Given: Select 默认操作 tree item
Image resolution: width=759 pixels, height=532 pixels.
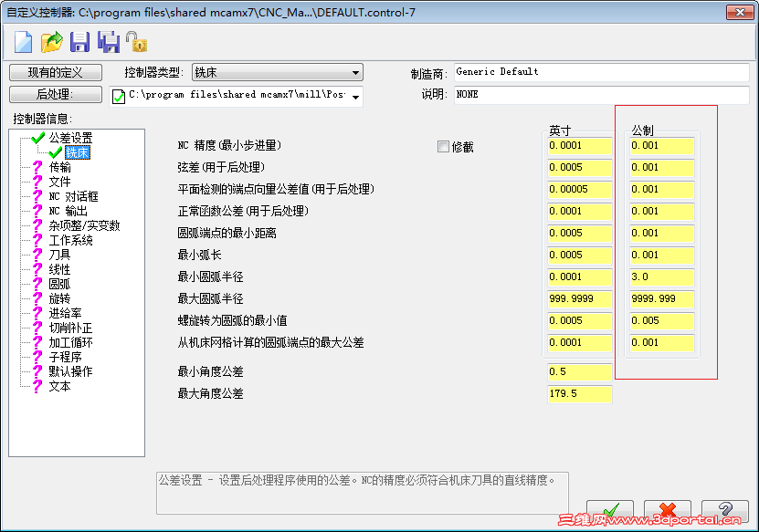Looking at the screenshot, I should click(x=70, y=371).
